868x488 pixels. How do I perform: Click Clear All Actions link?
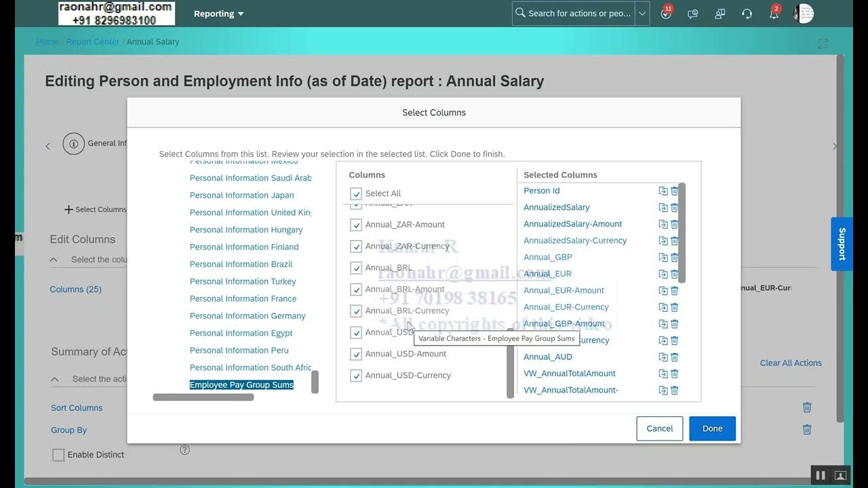[x=791, y=363]
